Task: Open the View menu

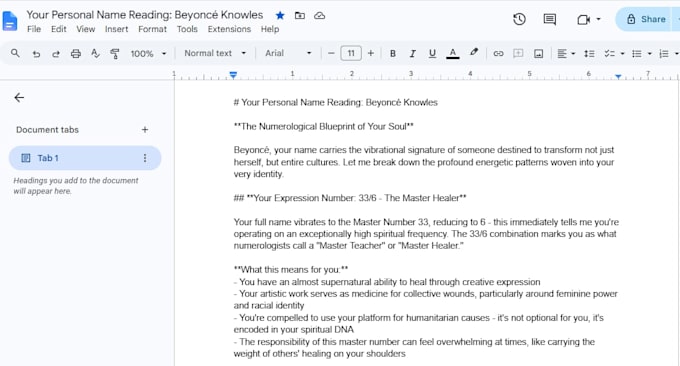Action: coord(85,29)
